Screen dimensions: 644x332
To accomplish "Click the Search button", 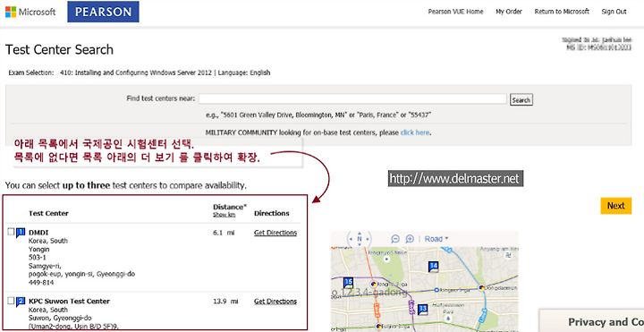I will coord(521,100).
